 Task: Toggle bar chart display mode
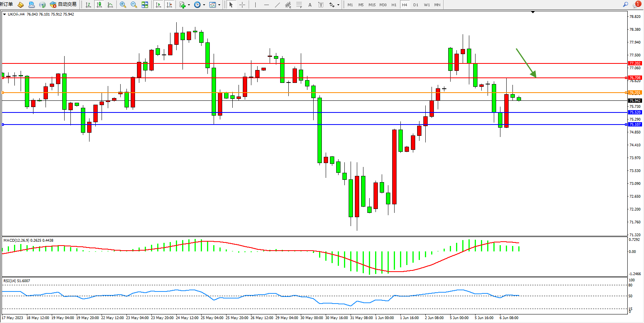click(x=88, y=5)
